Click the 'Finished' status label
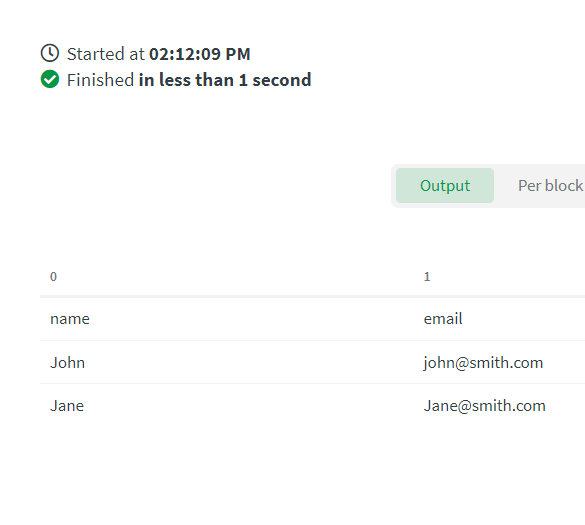This screenshot has height=525, width=585. click(x=100, y=80)
